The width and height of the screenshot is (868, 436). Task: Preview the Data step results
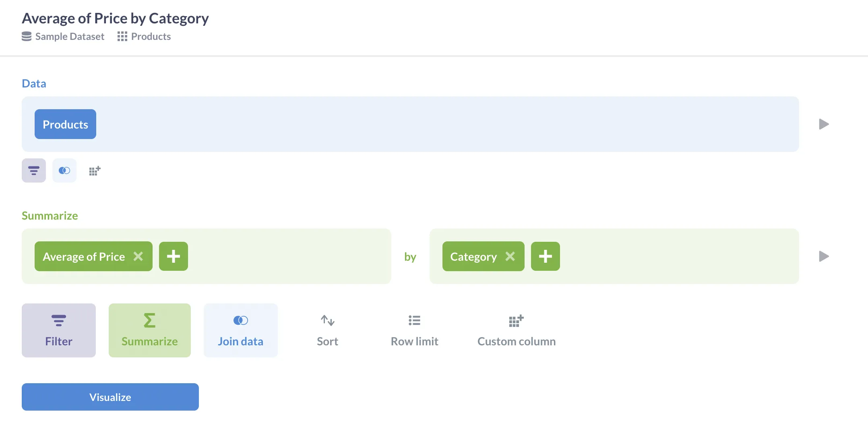(824, 124)
